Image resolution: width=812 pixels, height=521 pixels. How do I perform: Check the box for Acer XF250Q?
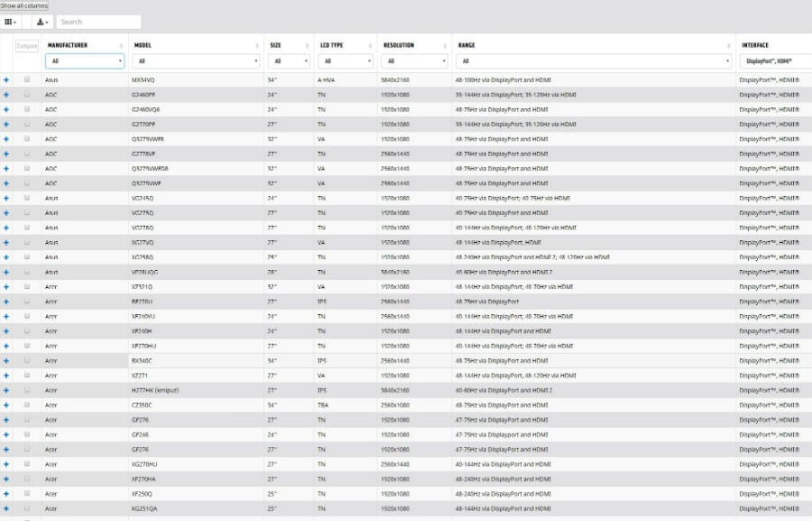(27, 494)
